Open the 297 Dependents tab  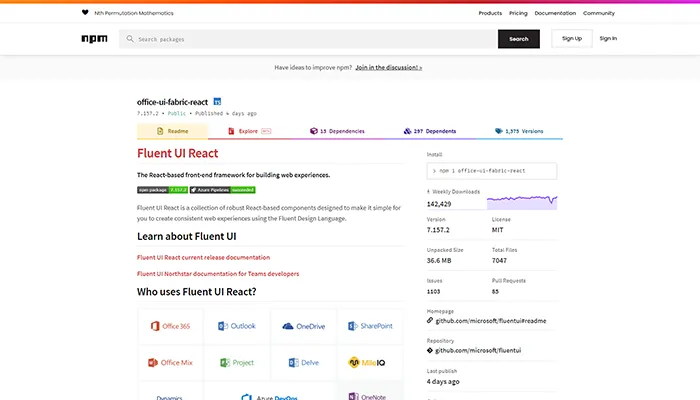click(x=430, y=131)
